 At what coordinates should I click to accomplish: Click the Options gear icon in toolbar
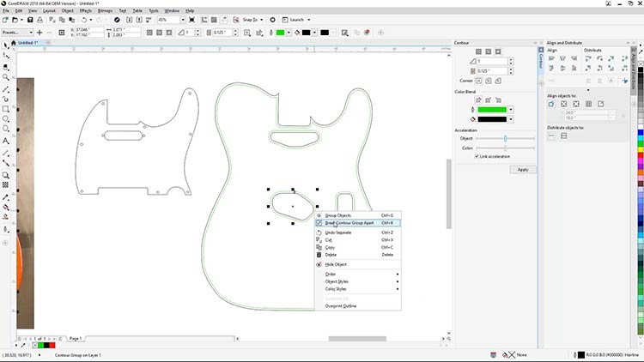(x=272, y=20)
